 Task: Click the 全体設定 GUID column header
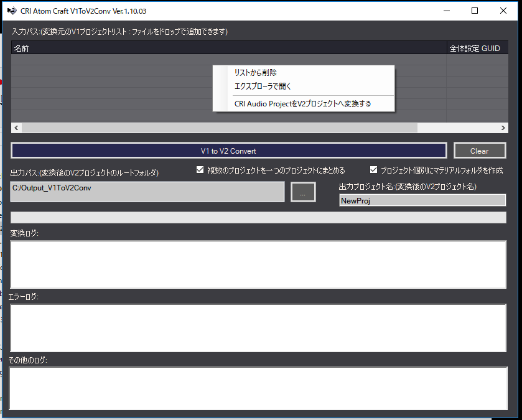tap(477, 49)
